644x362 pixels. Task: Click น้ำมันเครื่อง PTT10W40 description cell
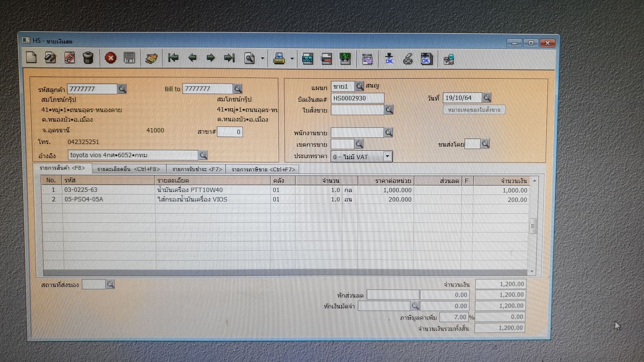(213, 190)
